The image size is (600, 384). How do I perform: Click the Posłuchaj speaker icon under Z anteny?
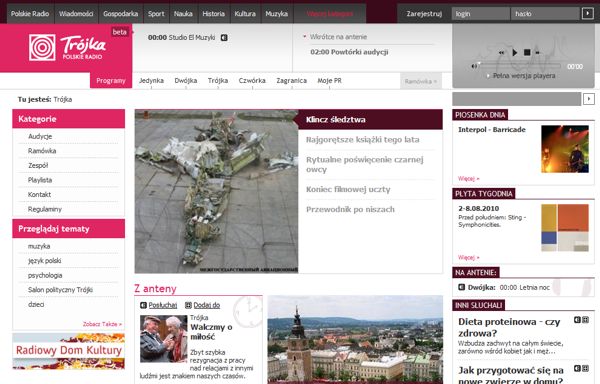pos(143,305)
